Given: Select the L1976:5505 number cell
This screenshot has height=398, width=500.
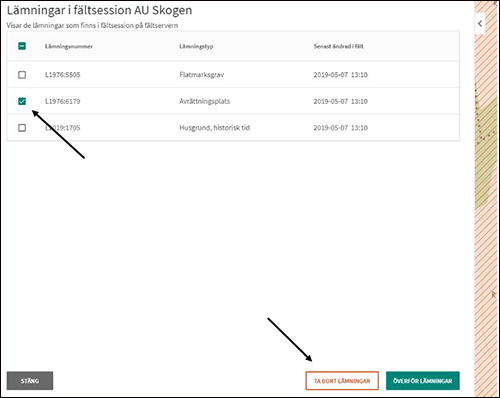Looking at the screenshot, I should click(63, 75).
